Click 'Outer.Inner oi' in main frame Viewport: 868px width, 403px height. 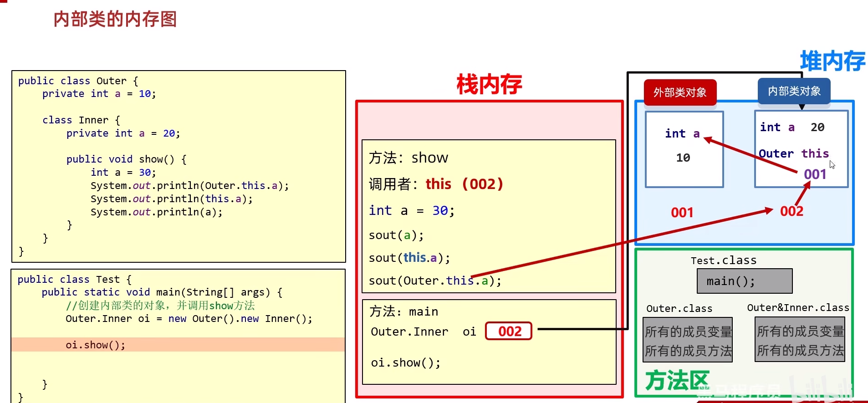[424, 332]
